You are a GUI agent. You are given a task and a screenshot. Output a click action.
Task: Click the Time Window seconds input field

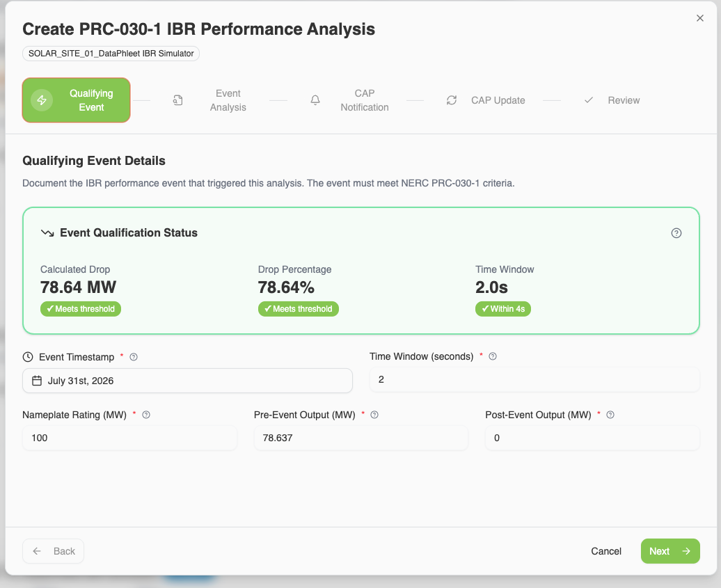(534, 380)
